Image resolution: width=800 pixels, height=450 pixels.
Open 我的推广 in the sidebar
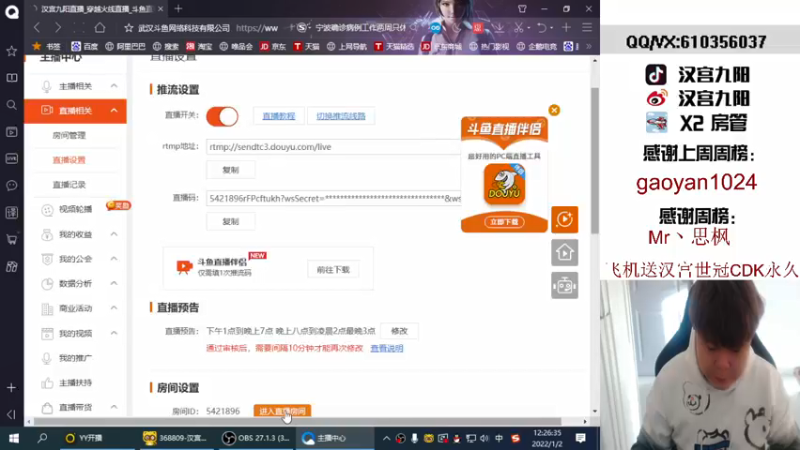[x=76, y=358]
